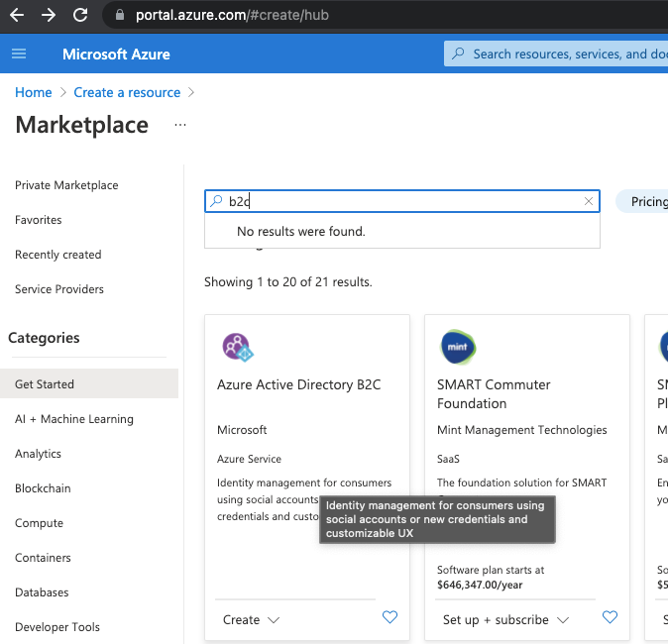Click the global search magnifier icon
Screen dimensions: 668x644
[x=458, y=54]
